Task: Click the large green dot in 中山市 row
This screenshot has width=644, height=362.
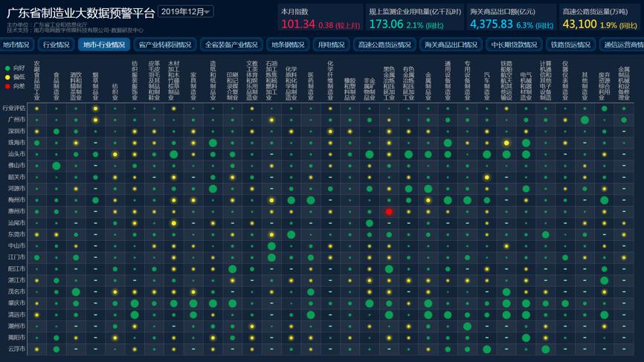Action: [x=271, y=246]
